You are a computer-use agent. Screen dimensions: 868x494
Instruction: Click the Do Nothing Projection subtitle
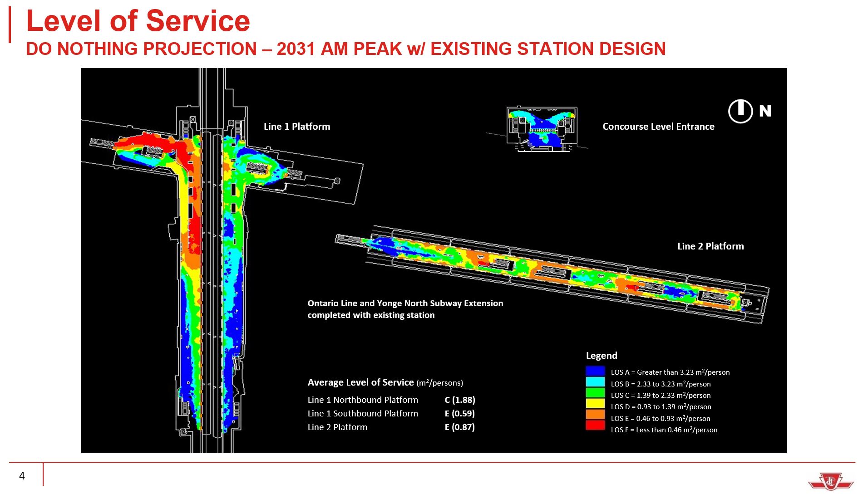(x=345, y=49)
